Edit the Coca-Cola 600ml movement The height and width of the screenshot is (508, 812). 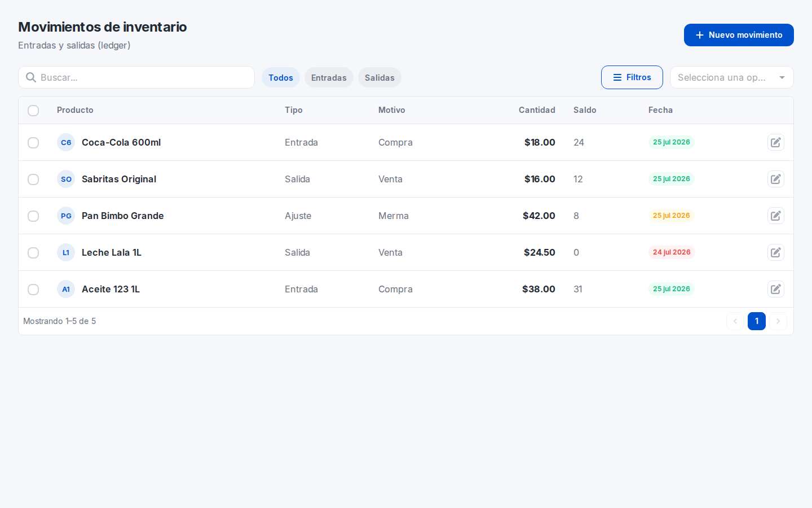click(x=776, y=142)
